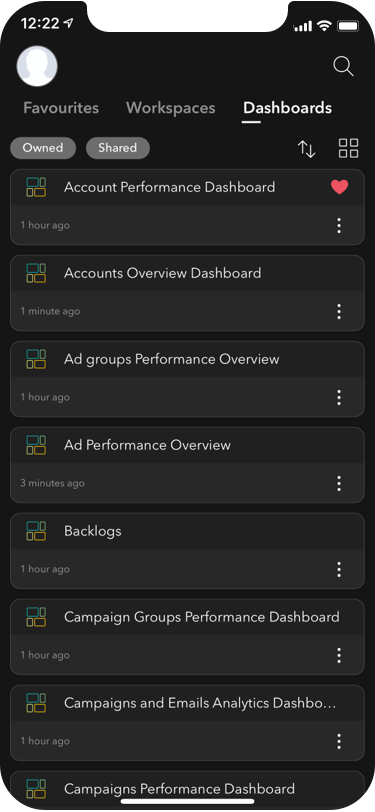Image resolution: width=375 pixels, height=812 pixels.
Task: Click Backlogs dashboard icon
Action: [x=36, y=531]
